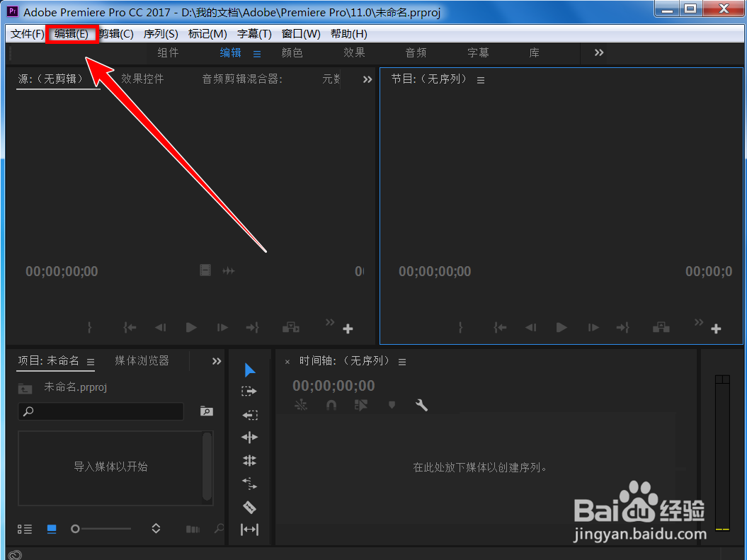Click the Source monitor timecode 00;00;00;00
The width and height of the screenshot is (747, 560).
coord(62,271)
